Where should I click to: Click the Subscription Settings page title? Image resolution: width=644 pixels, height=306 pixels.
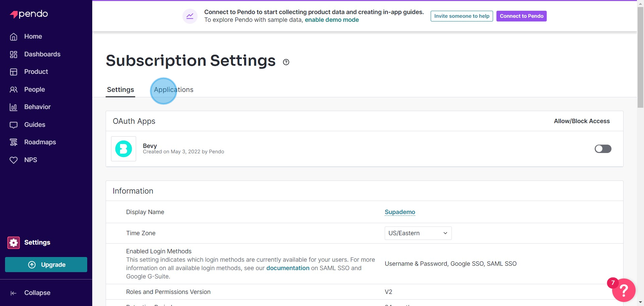pyautogui.click(x=191, y=61)
